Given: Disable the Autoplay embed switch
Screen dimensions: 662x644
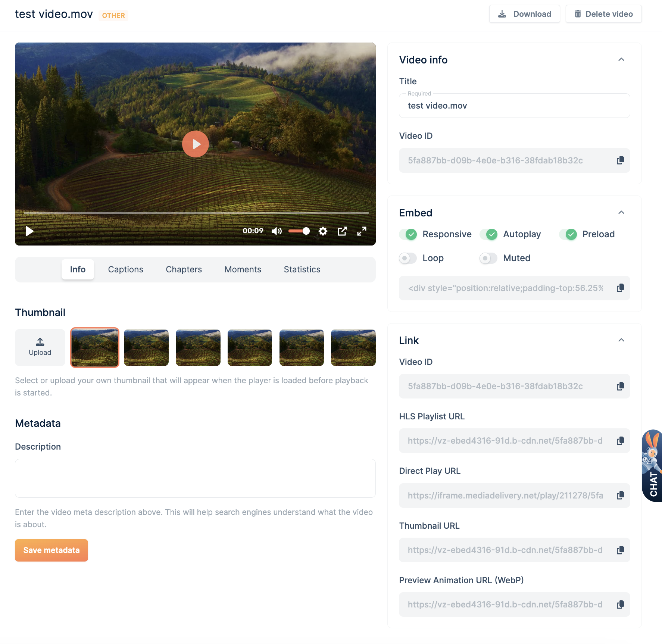Looking at the screenshot, I should [x=489, y=234].
